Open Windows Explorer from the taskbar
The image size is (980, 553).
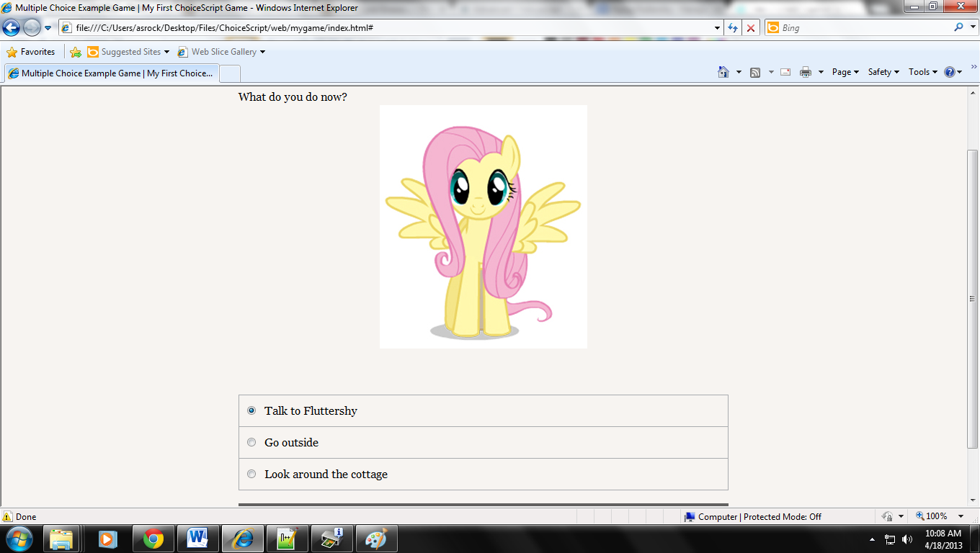pyautogui.click(x=61, y=539)
